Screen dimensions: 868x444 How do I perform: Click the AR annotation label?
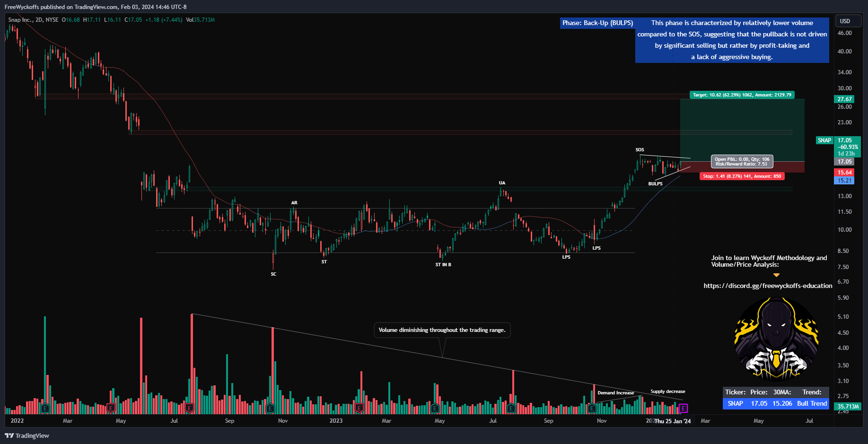pyautogui.click(x=294, y=203)
